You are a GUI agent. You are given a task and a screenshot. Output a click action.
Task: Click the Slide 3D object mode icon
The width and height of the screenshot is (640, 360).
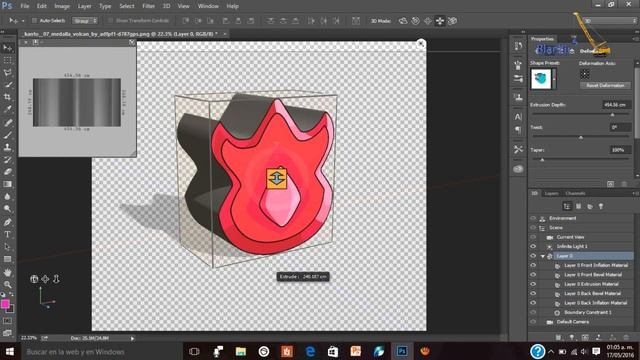pyautogui.click(x=440, y=21)
